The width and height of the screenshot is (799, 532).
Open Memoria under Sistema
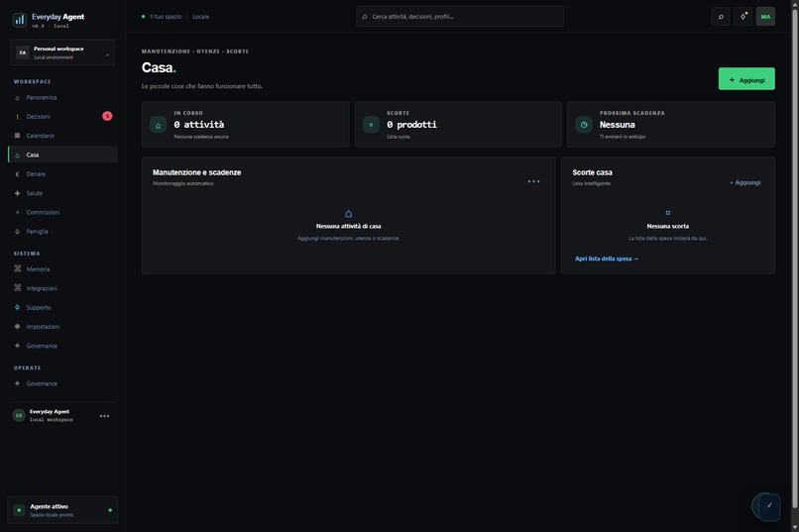tap(62, 268)
